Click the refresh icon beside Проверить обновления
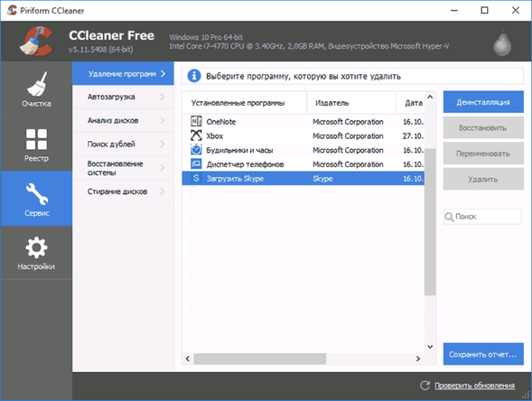532x401 pixels. click(x=424, y=385)
